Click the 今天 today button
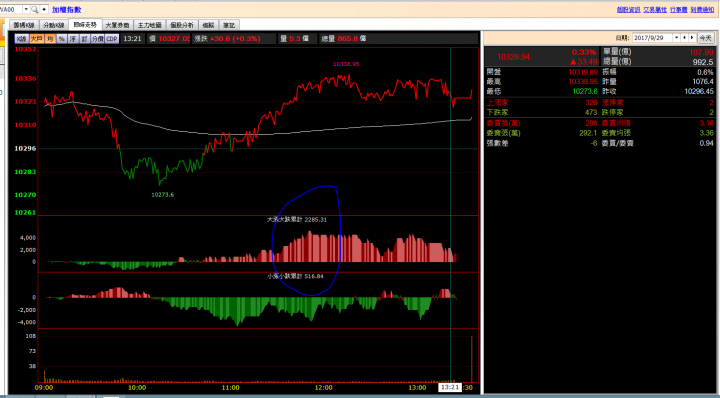The image size is (720, 398). [705, 38]
